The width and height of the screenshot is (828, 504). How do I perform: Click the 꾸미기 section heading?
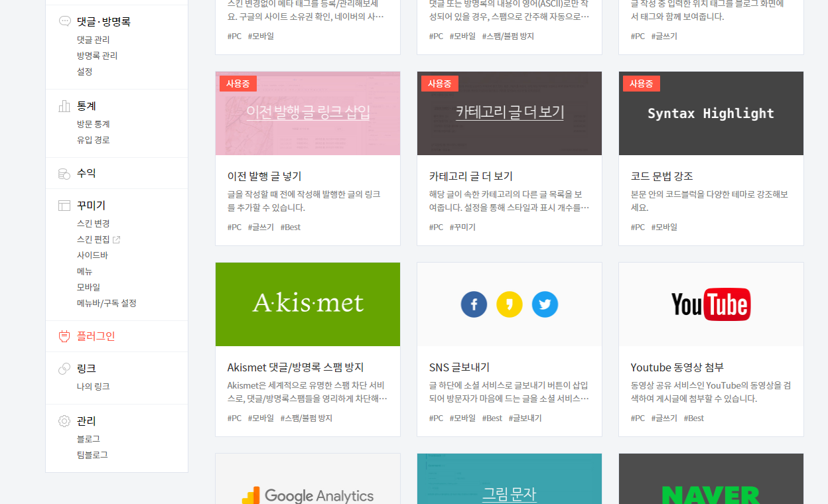91,206
